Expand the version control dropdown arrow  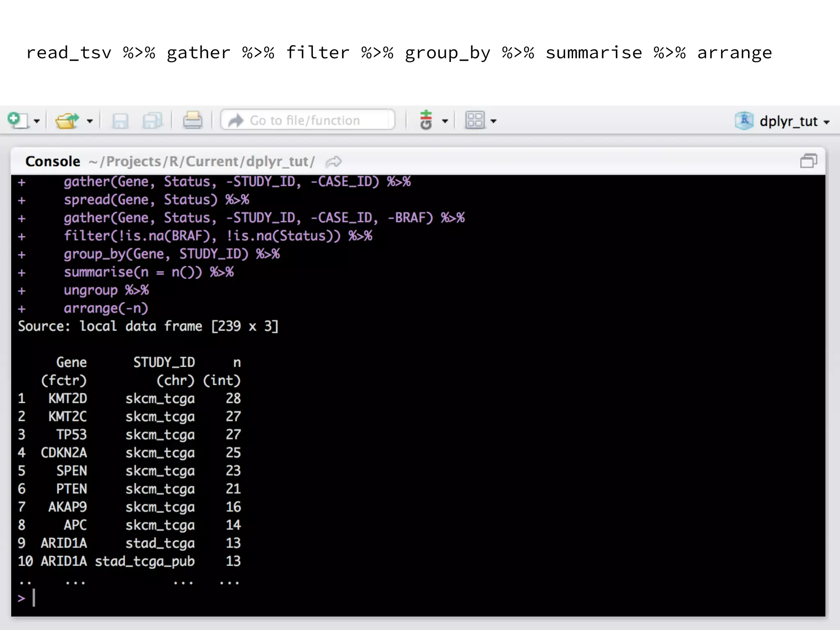pyautogui.click(x=445, y=121)
